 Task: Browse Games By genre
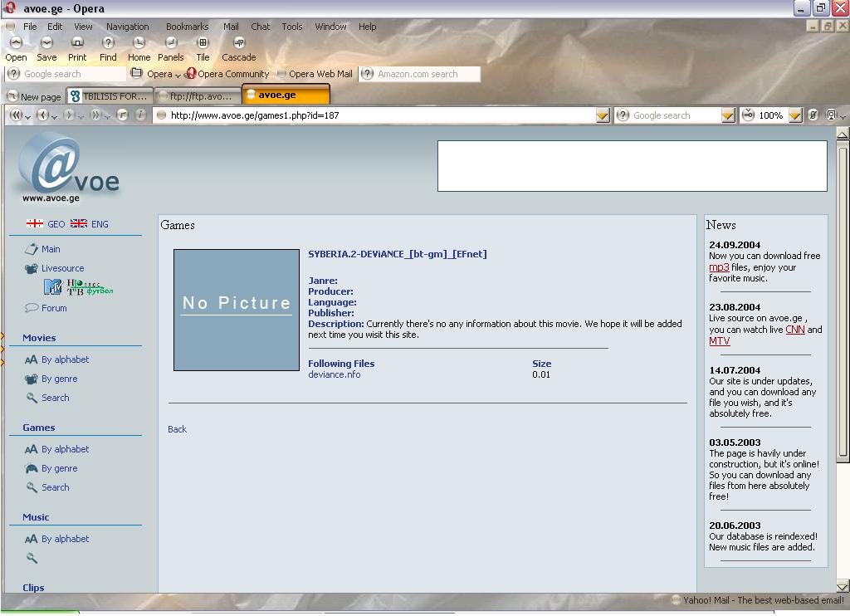click(60, 468)
